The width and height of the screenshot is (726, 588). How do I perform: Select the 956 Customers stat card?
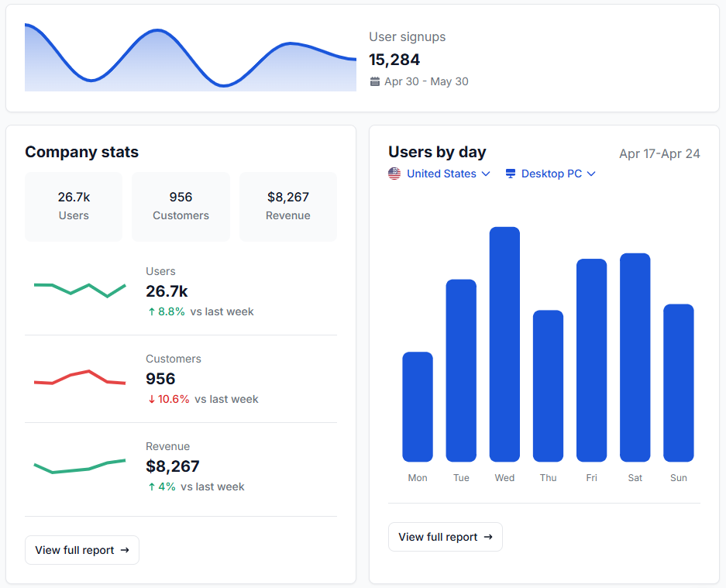[181, 206]
